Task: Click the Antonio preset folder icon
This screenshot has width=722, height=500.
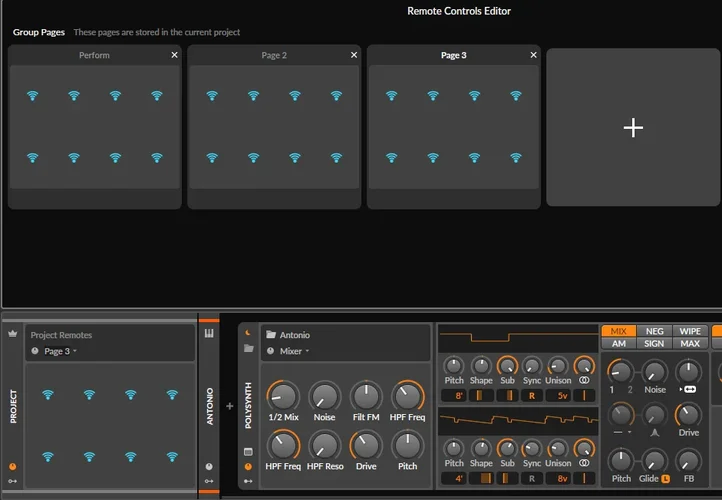Action: coord(270,335)
